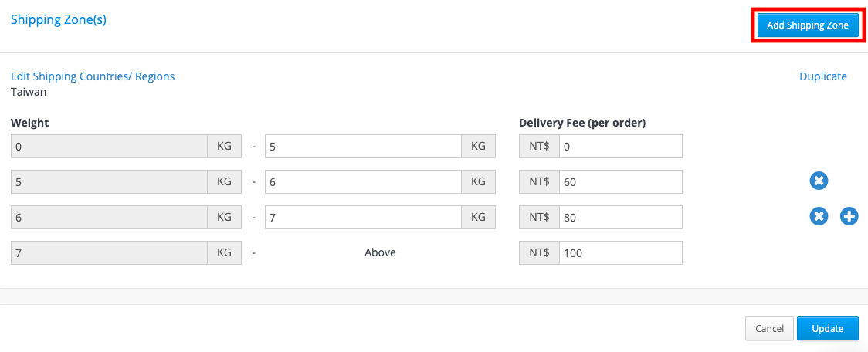Select the Above label in last tier
Image resolution: width=868 pixels, height=352 pixels.
[x=380, y=252]
